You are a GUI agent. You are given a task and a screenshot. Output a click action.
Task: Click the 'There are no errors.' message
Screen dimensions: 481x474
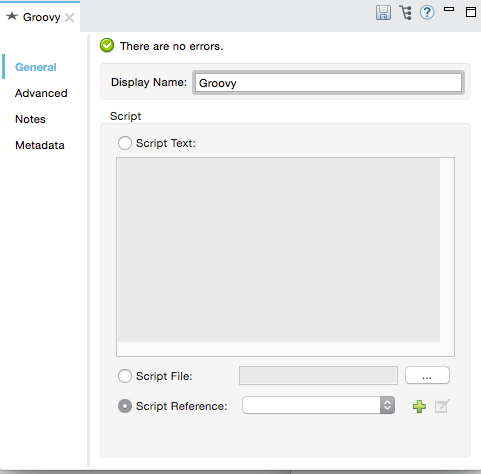(171, 46)
